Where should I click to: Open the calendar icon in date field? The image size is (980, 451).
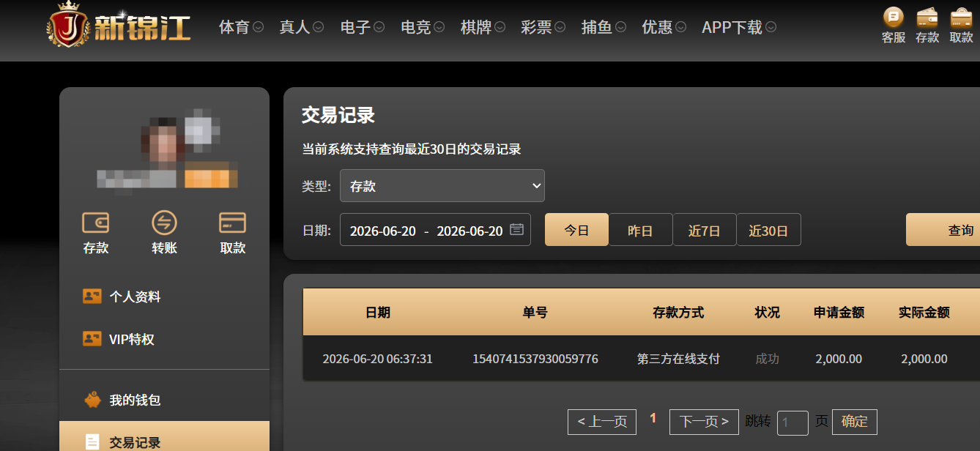pos(516,229)
